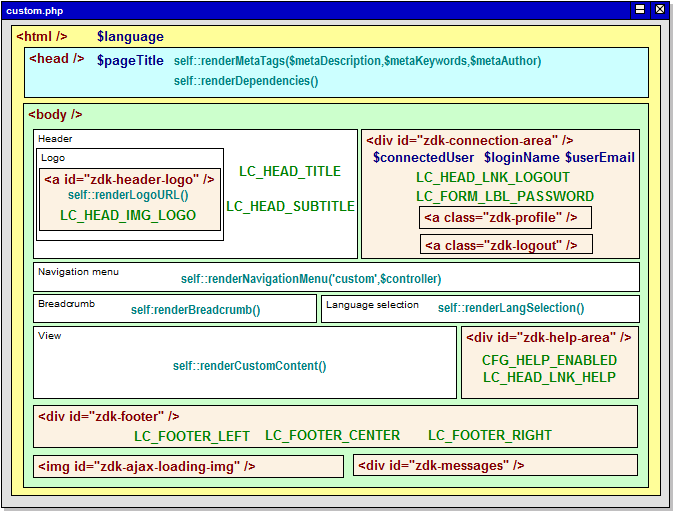673x511 pixels.
Task: Click the minimize icon in custom.php title bar
Action: (x=640, y=9)
